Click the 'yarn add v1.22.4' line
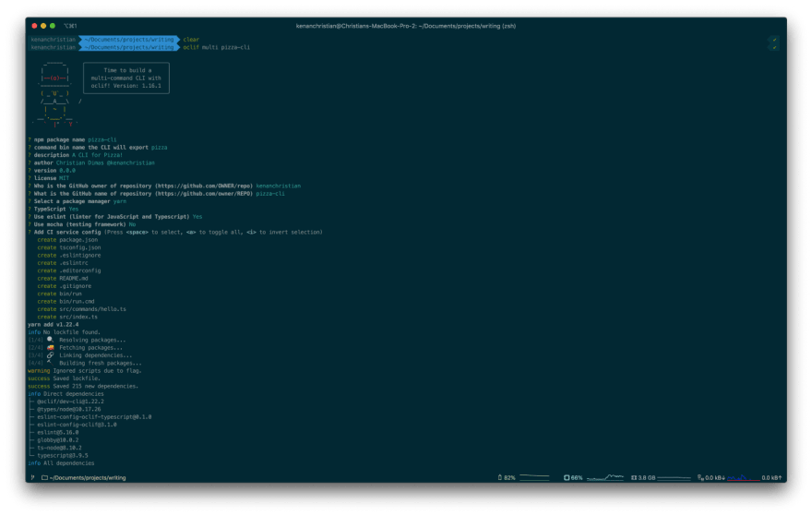The image size is (812, 516). (x=54, y=324)
